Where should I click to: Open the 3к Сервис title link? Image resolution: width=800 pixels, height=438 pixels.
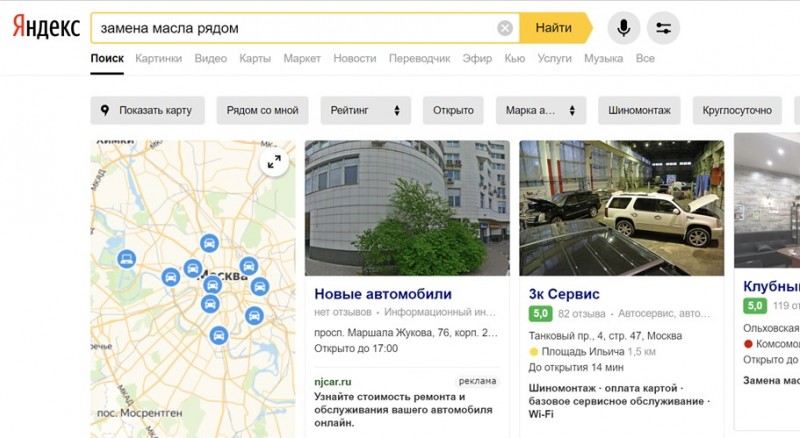click(x=564, y=294)
